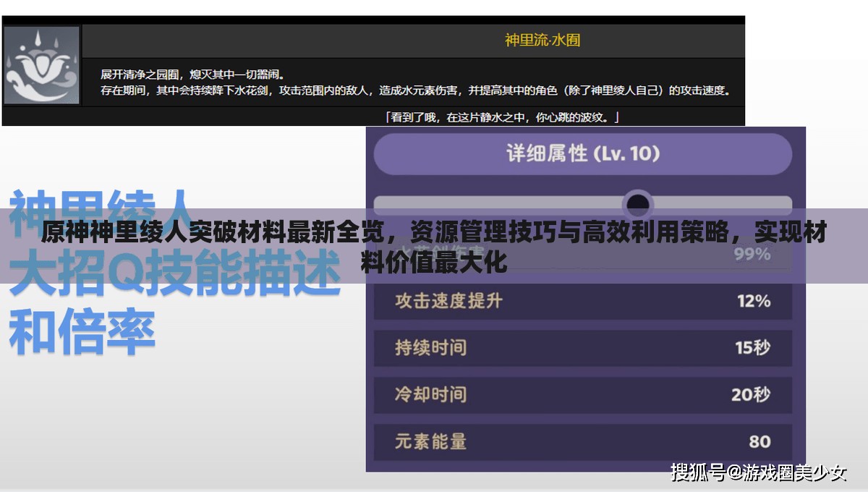
Task: Click the article title text link
Action: click(x=434, y=242)
